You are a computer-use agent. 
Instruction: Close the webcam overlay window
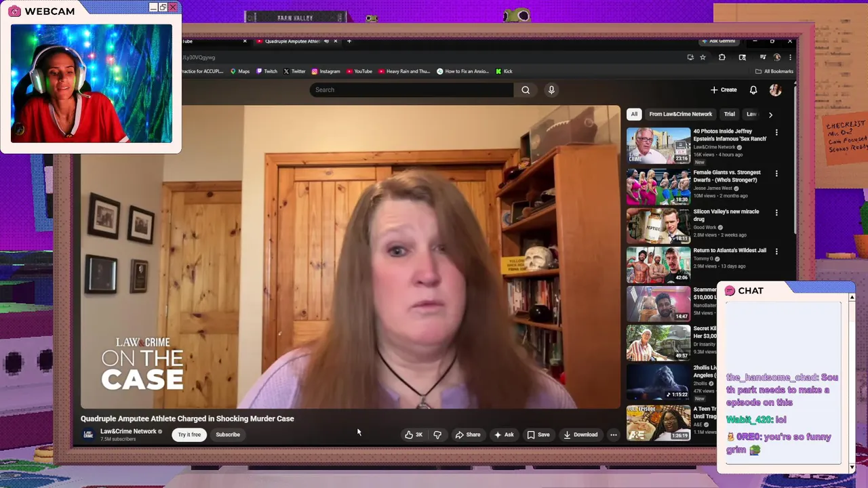click(x=173, y=7)
